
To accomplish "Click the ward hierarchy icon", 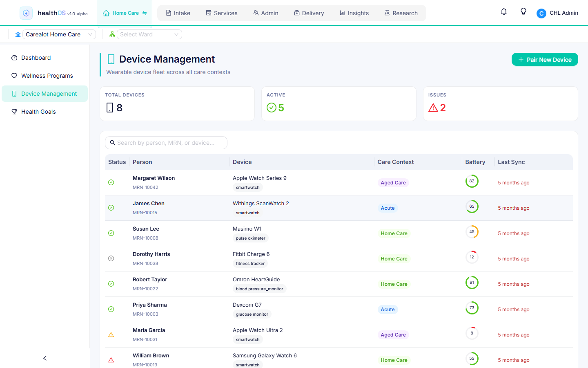I will click(x=112, y=35).
